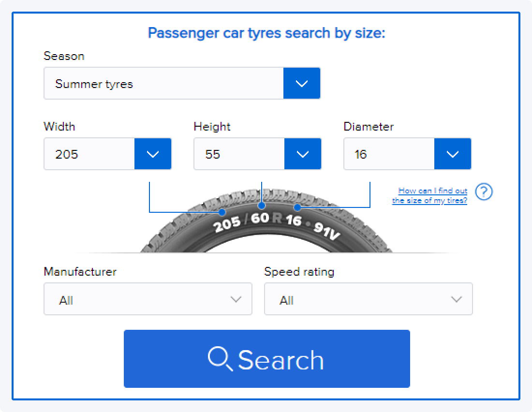Click the blue dot marking tire diameter

point(297,207)
